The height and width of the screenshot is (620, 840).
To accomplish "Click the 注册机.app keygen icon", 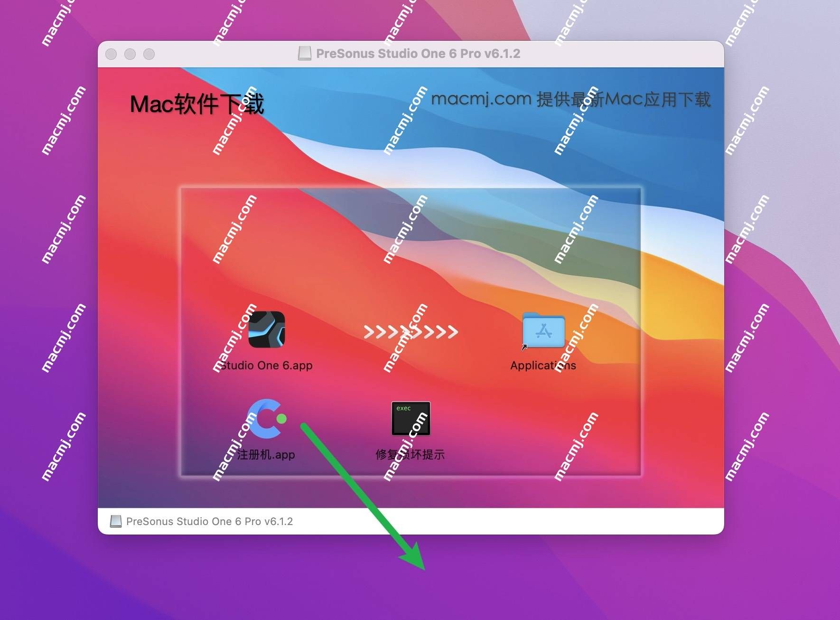I will tap(267, 419).
